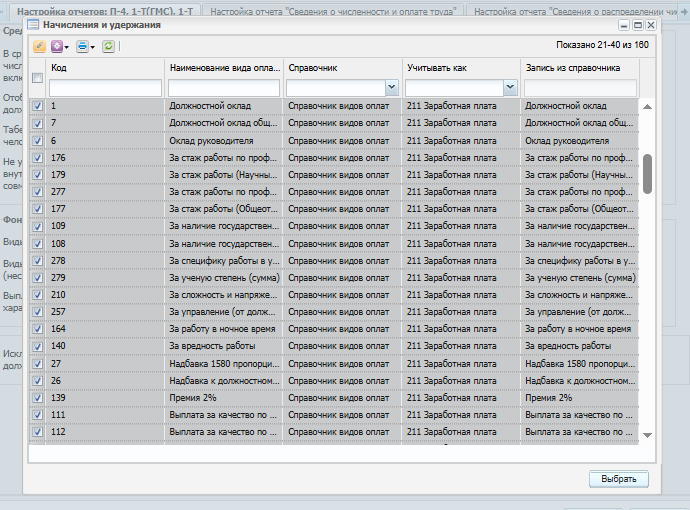The width and height of the screenshot is (690, 510).
Task: Select the code 210 cell
Action: point(105,295)
